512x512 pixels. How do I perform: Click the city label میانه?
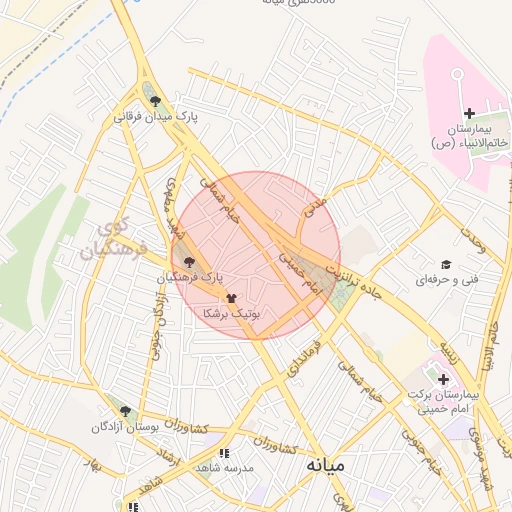coord(325,465)
